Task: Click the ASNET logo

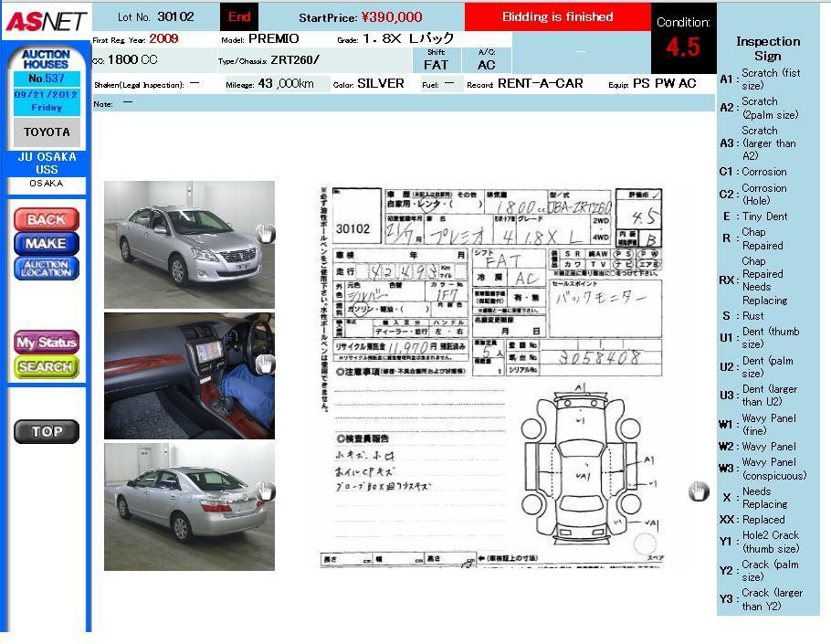Action: pyautogui.click(x=46, y=20)
